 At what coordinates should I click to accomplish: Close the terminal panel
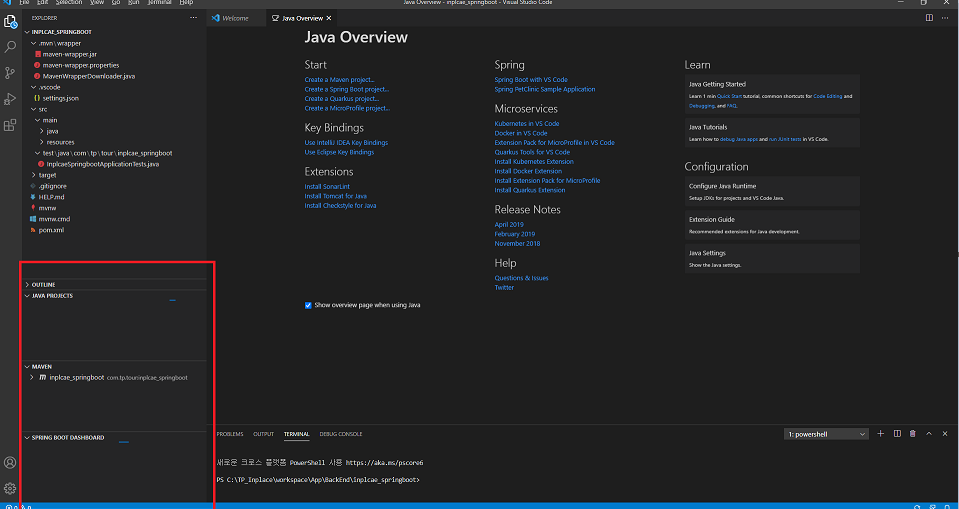coord(945,434)
